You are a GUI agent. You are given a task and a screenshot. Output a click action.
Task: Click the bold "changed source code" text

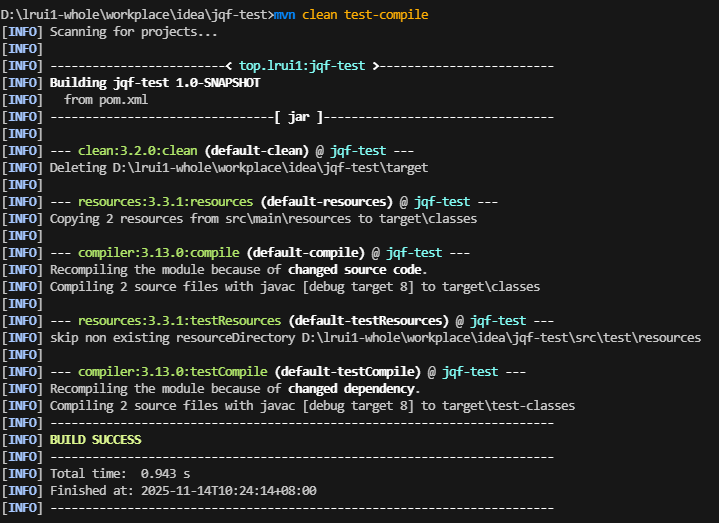(x=357, y=270)
